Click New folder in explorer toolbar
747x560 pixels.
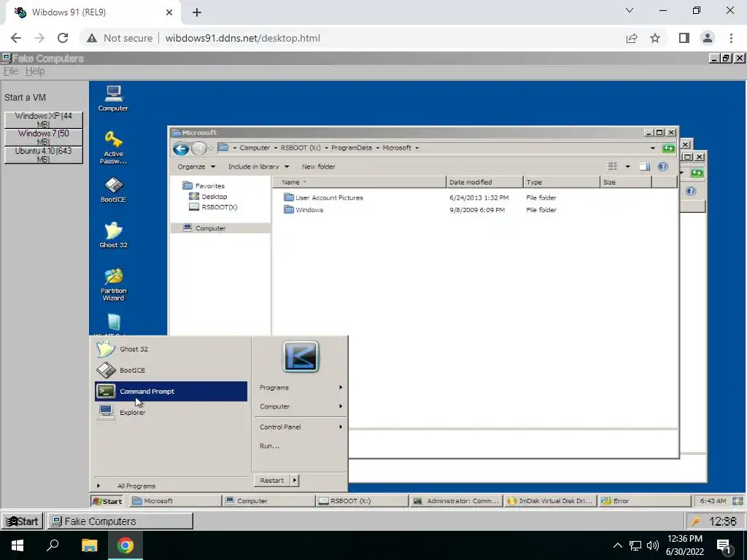318,167
